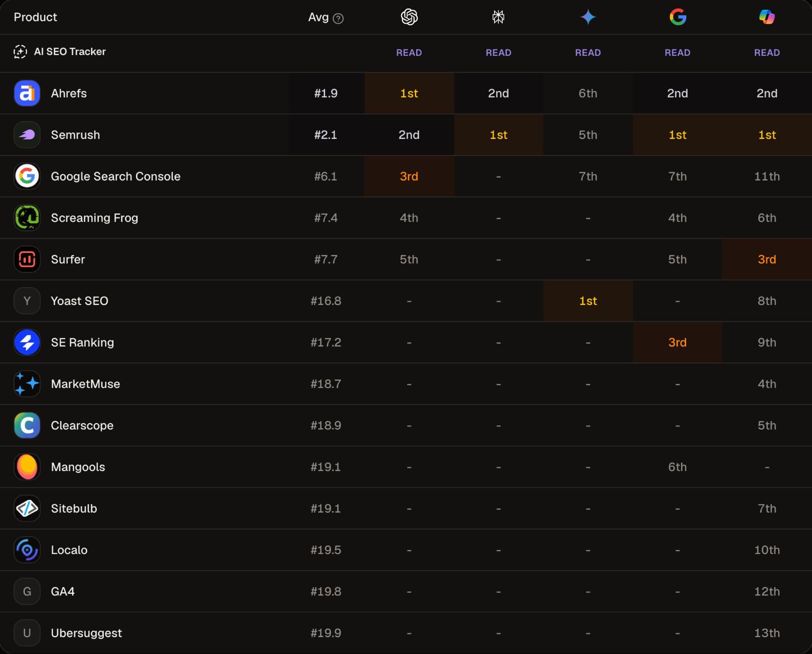Click Localo 10th cell in Copilot column
Screen dimensions: 812x654
pos(767,550)
